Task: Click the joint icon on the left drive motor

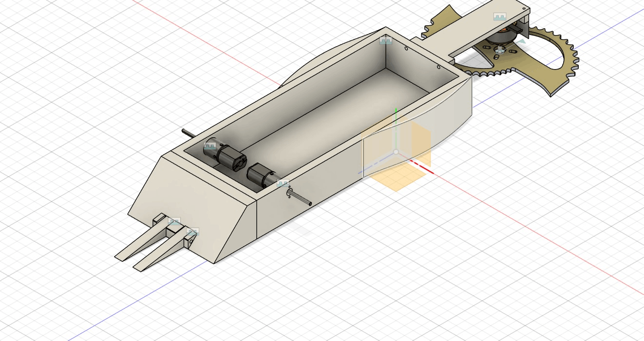Action: click(x=210, y=145)
